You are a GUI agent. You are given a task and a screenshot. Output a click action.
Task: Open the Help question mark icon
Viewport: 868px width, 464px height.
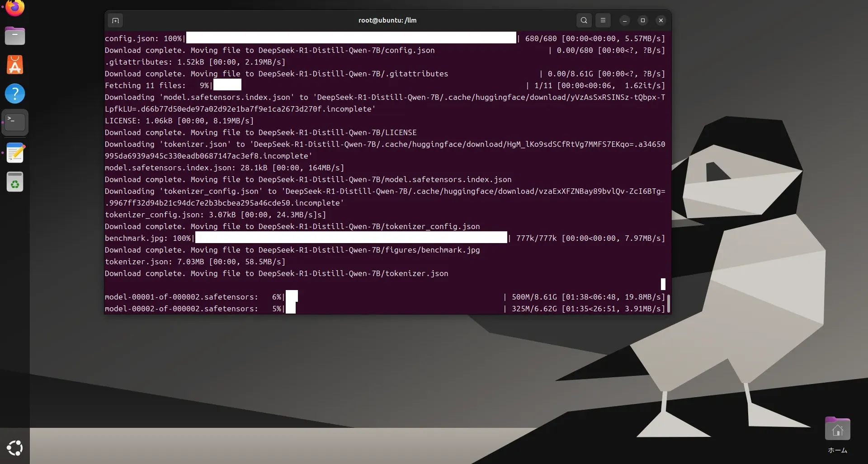pos(15,94)
